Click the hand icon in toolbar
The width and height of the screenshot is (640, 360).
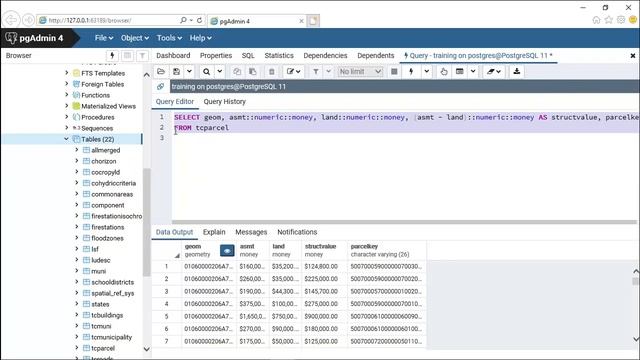[444, 71]
